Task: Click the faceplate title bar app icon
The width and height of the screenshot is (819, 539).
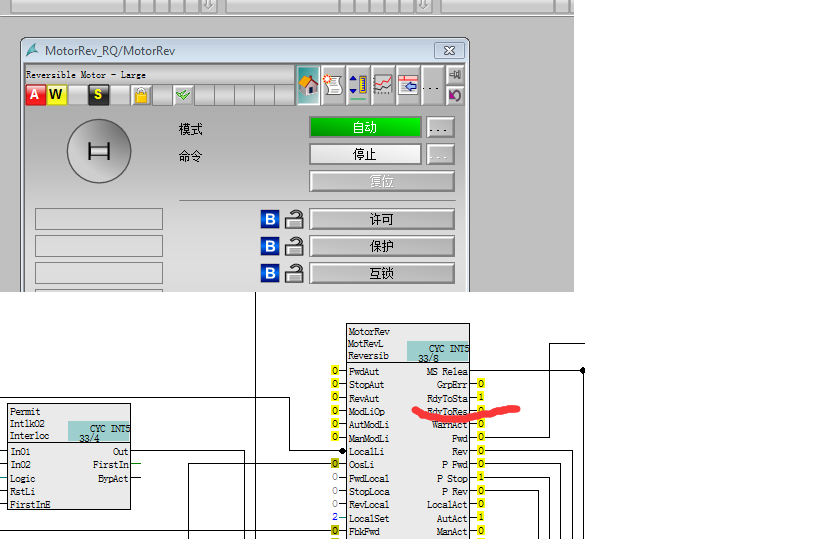Action: pos(32,50)
